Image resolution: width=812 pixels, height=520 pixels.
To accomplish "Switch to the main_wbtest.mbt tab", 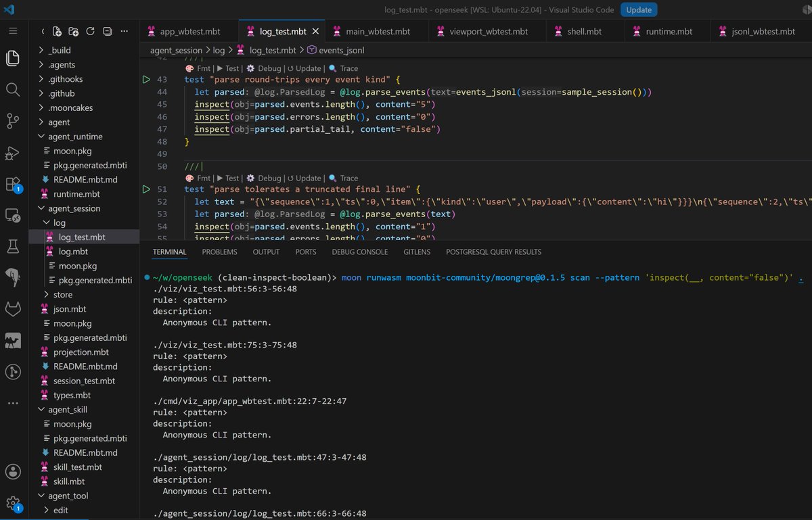I will pyautogui.click(x=378, y=32).
